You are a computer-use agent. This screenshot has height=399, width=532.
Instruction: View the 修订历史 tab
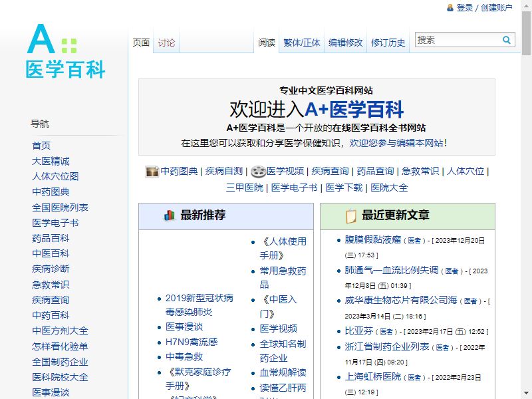click(388, 43)
